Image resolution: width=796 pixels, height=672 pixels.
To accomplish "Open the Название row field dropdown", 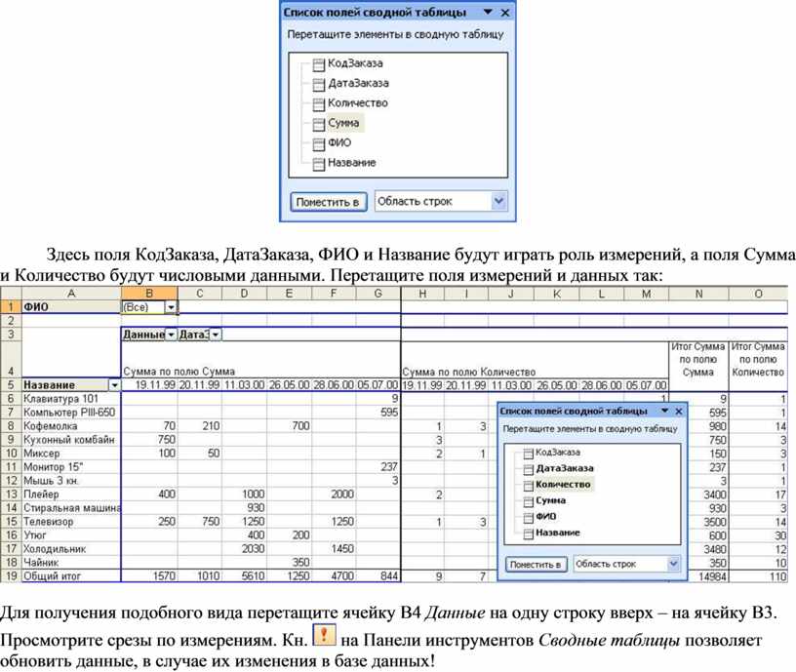I will click(115, 385).
